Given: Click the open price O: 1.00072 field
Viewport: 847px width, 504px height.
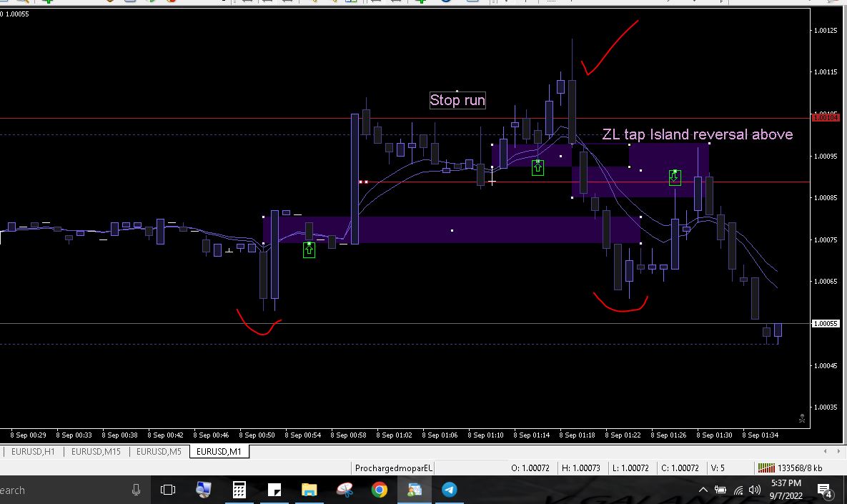Looking at the screenshot, I should point(530,468).
